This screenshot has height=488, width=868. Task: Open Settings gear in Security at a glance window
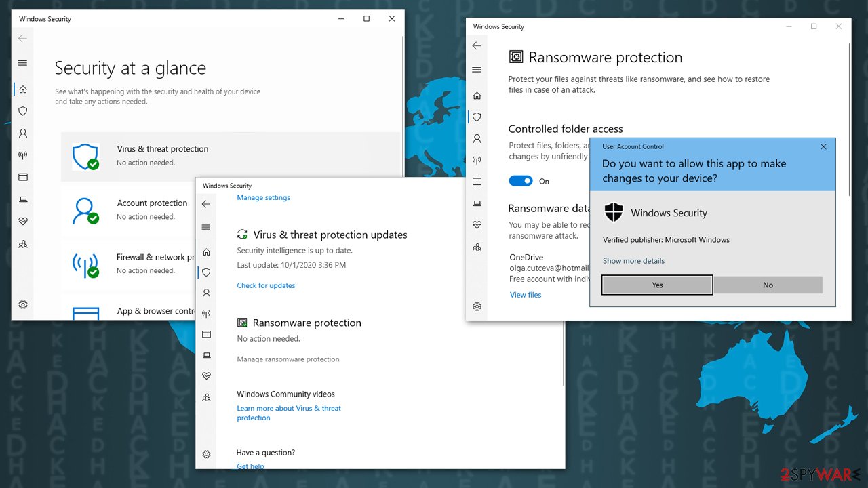pos(23,305)
